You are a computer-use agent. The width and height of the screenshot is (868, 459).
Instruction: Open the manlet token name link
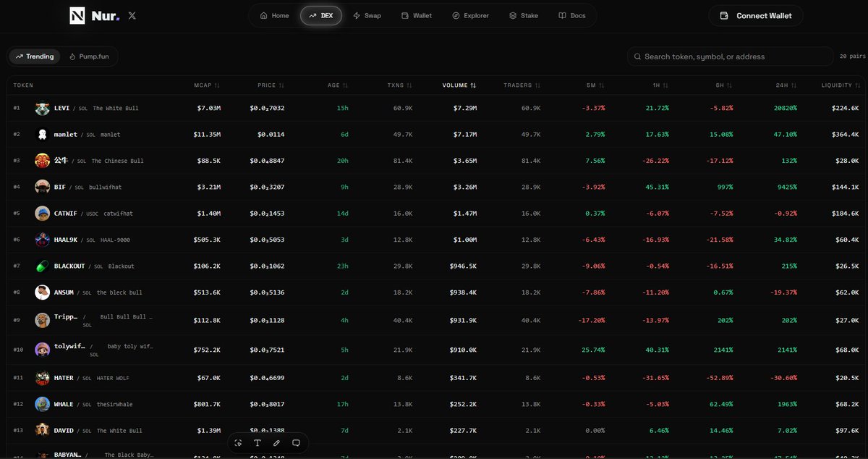(x=66, y=135)
